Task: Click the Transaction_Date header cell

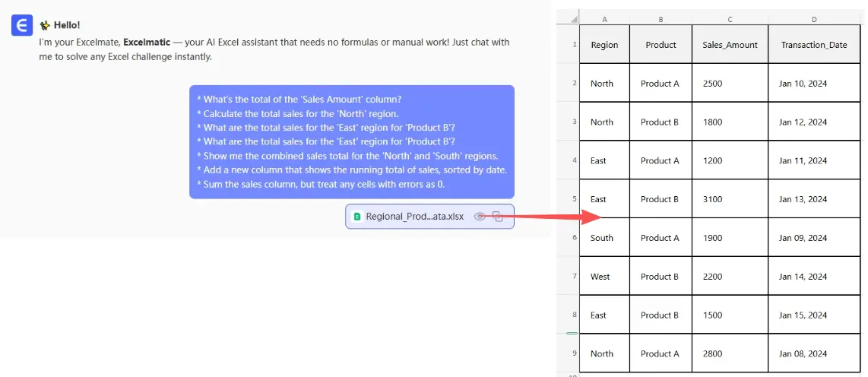Action: [814, 45]
